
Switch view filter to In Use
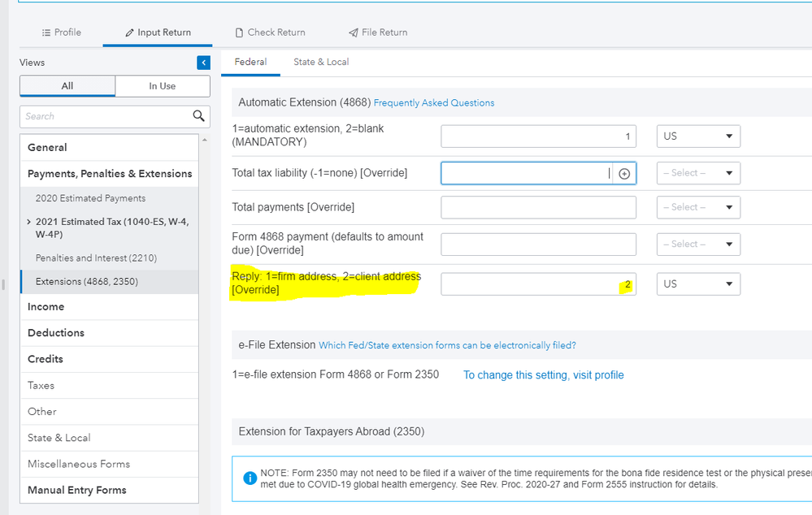point(163,86)
